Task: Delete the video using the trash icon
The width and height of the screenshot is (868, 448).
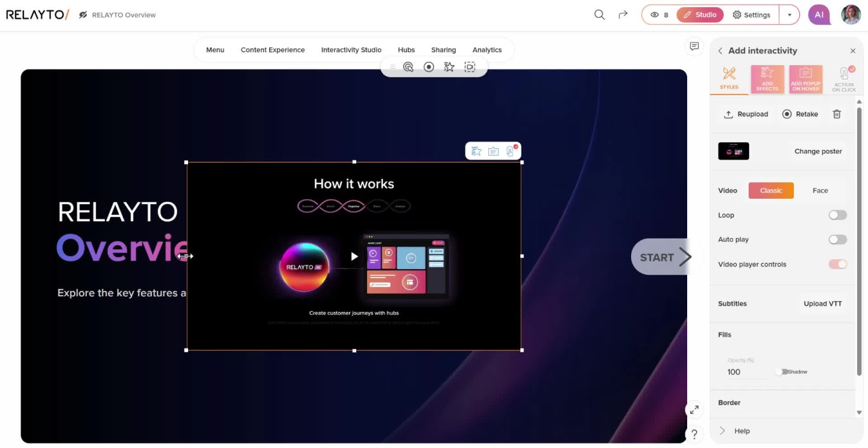Action: tap(837, 114)
